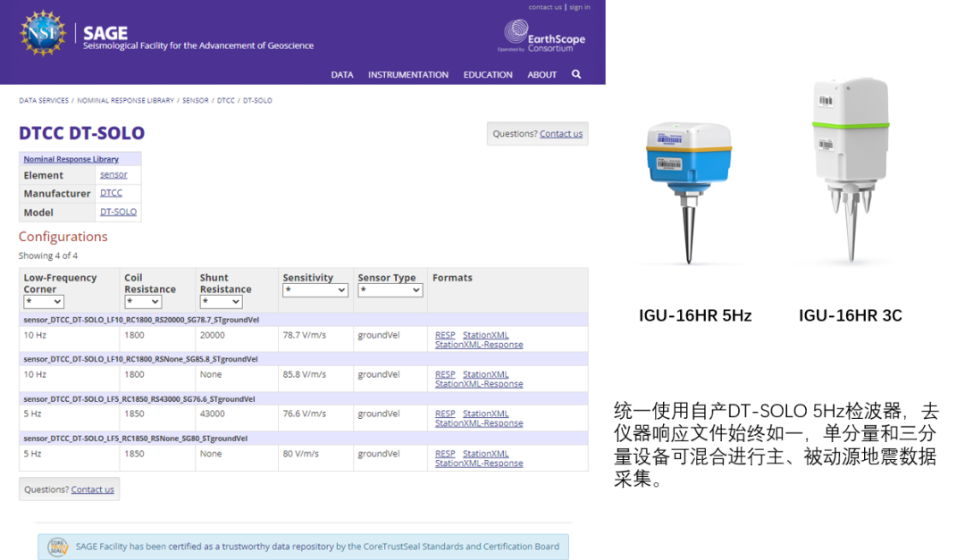Click the 'Configurations' heading
965x560 pixels.
[x=63, y=237]
